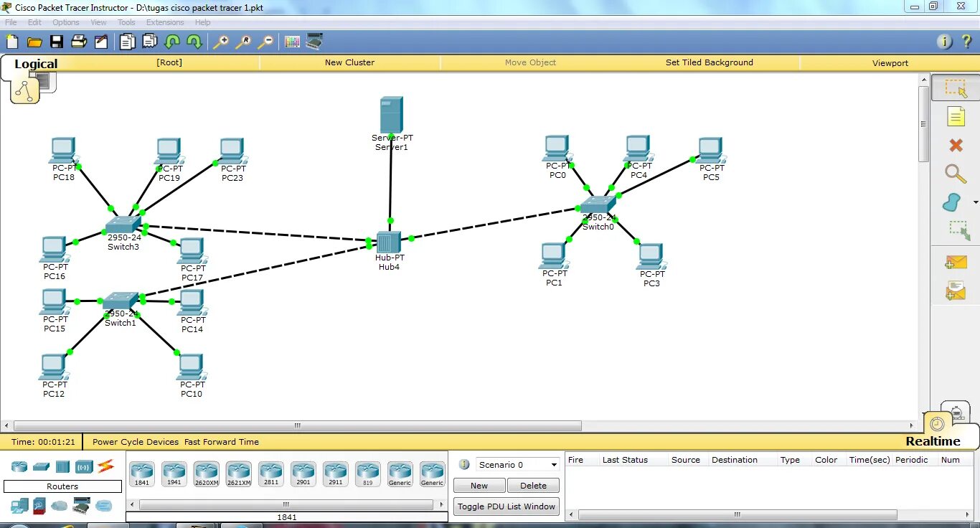Open the Activity Wizard icon
Image resolution: width=980 pixels, height=528 pixels.
pyautogui.click(x=101, y=42)
